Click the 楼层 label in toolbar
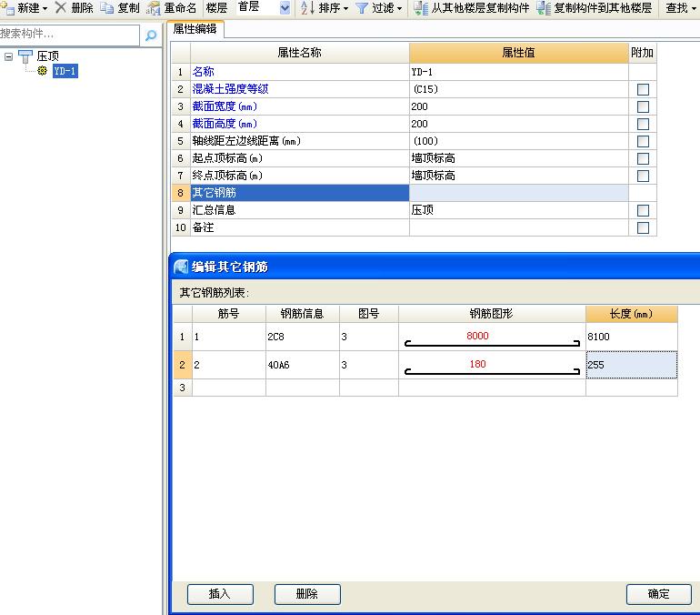This screenshot has height=615, width=700. (216, 7)
